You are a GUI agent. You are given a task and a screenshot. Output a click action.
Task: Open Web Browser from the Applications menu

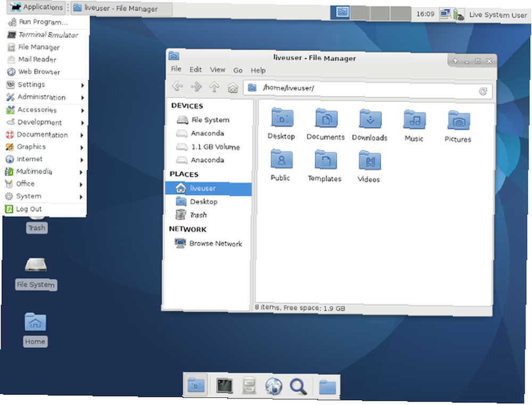46,72
